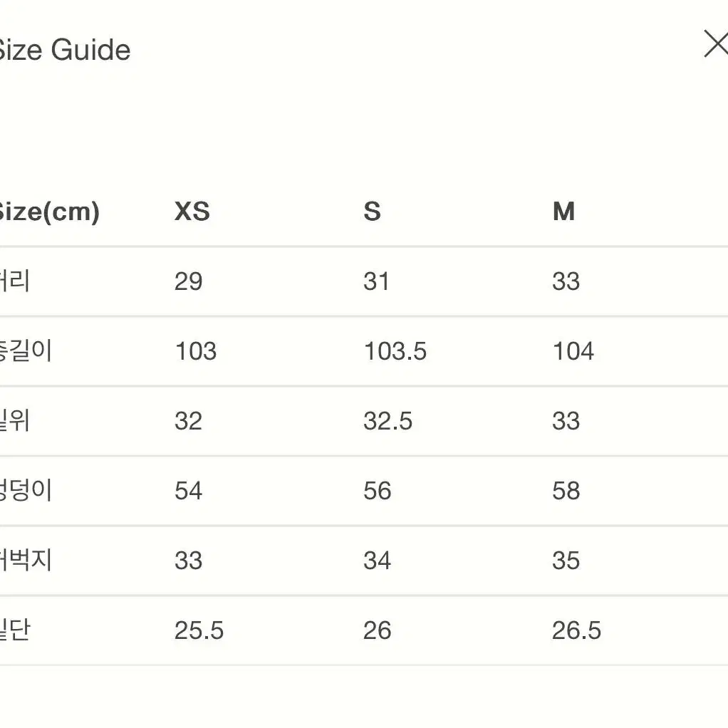The height and width of the screenshot is (728, 728).
Task: Click S thigh value 34
Action: pos(377,561)
